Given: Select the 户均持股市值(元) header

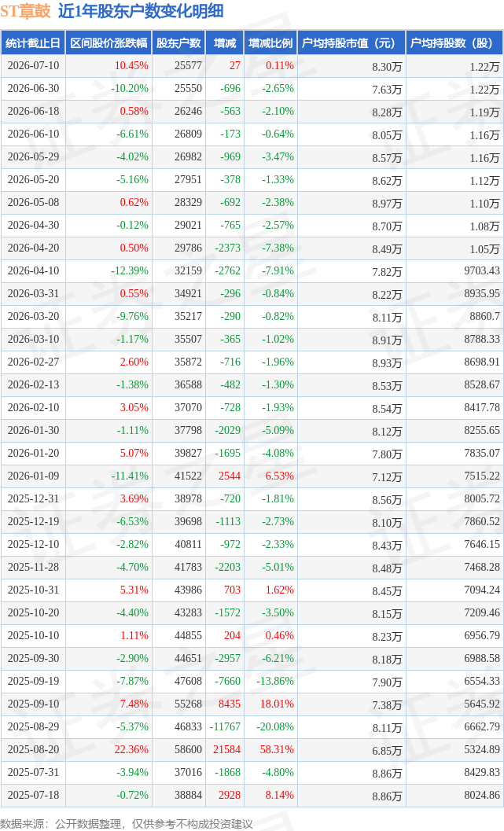Looking at the screenshot, I should (351, 43).
